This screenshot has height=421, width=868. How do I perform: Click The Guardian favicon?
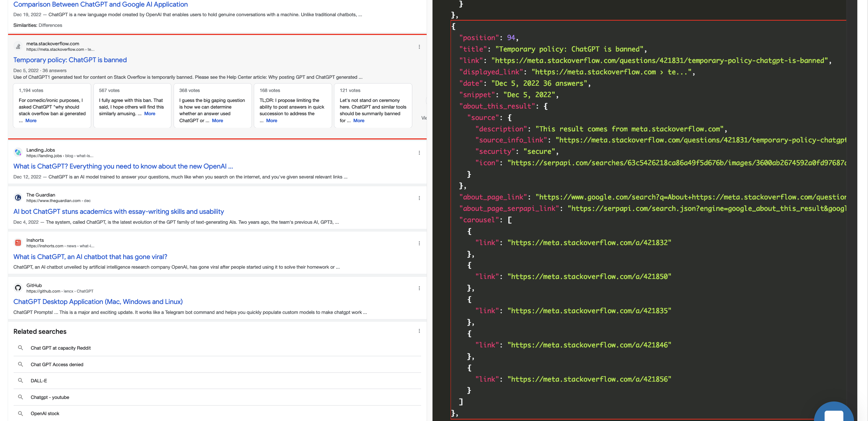point(18,198)
